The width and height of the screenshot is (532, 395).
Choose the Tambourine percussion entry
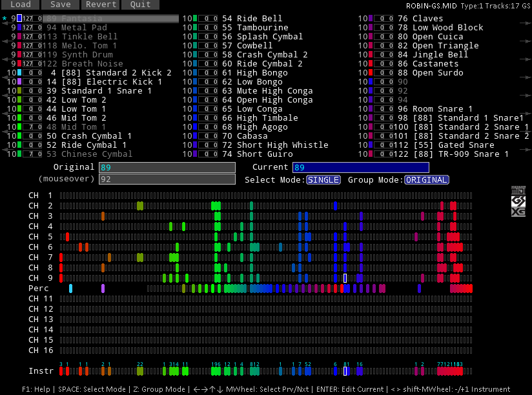tap(262, 28)
